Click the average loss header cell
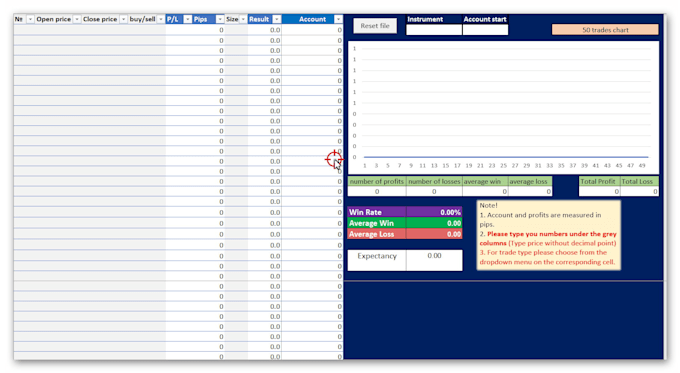The width and height of the screenshot is (680, 373). point(530,181)
